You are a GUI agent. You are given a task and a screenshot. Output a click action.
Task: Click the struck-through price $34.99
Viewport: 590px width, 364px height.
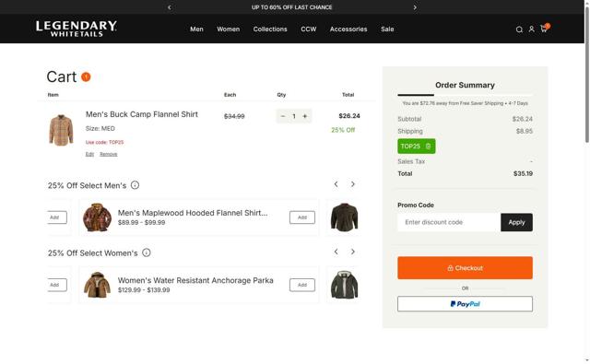[234, 116]
